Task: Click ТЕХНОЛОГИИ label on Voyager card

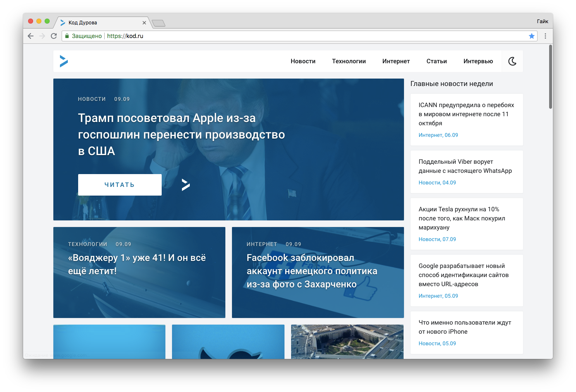Action: 88,244
